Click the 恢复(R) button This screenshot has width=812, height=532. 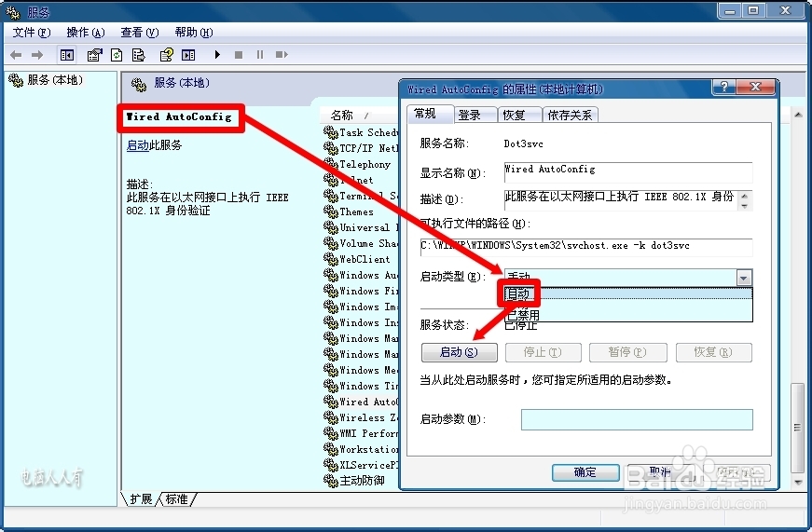click(713, 352)
